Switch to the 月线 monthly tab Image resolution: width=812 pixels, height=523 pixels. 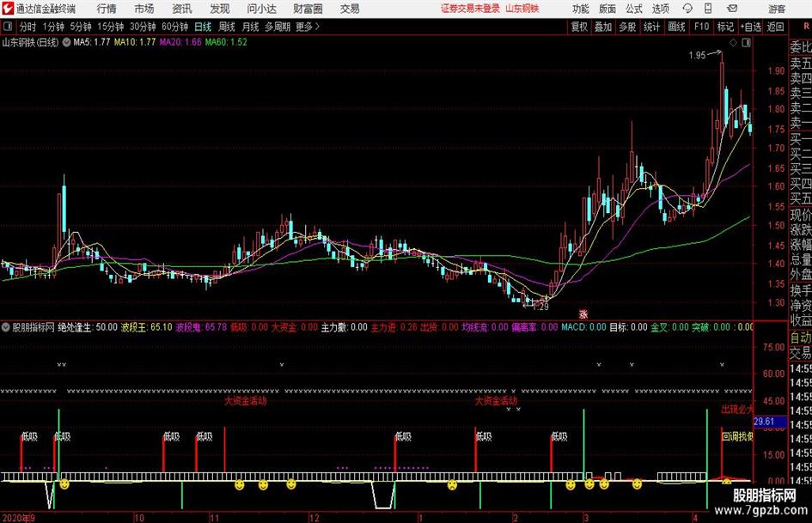click(x=251, y=27)
